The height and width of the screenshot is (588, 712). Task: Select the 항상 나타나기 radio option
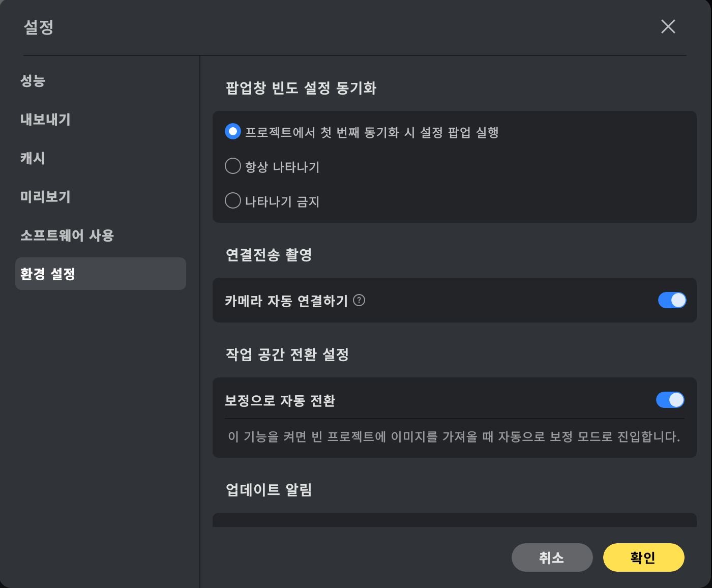[233, 166]
